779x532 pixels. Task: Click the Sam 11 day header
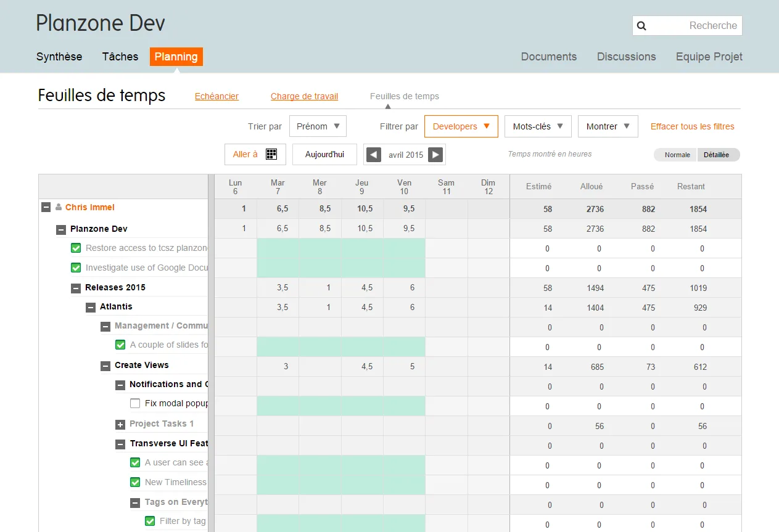pos(447,187)
